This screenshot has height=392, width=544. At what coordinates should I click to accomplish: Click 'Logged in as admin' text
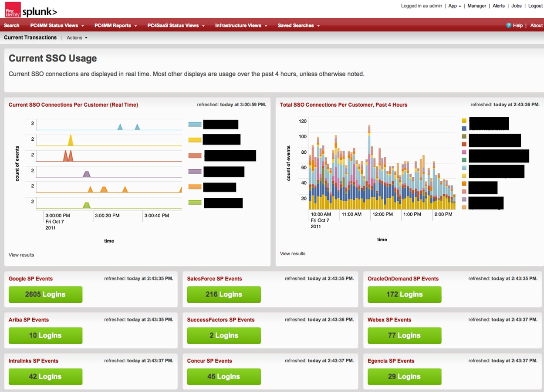[x=421, y=6]
